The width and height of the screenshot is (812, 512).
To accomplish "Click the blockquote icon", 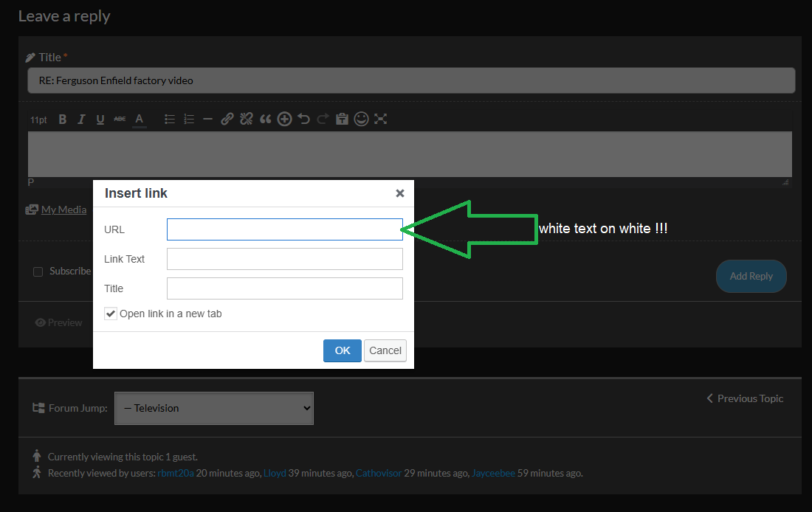I will click(266, 119).
